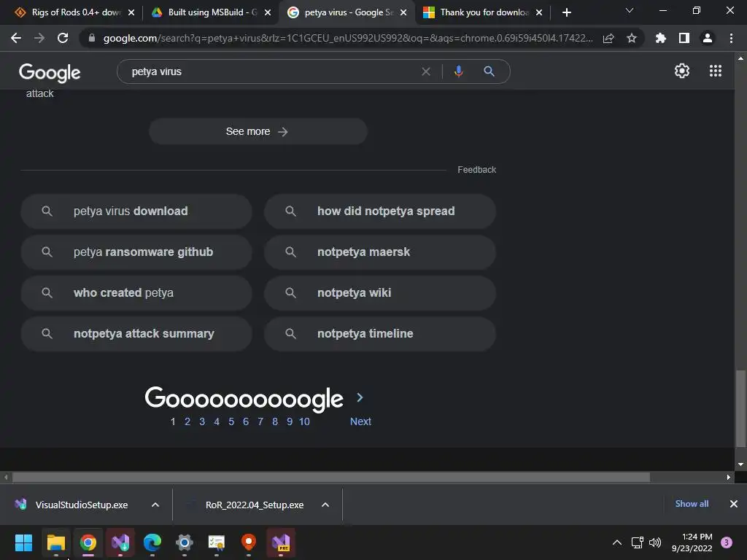Open Settings gear app in taskbar

184,542
